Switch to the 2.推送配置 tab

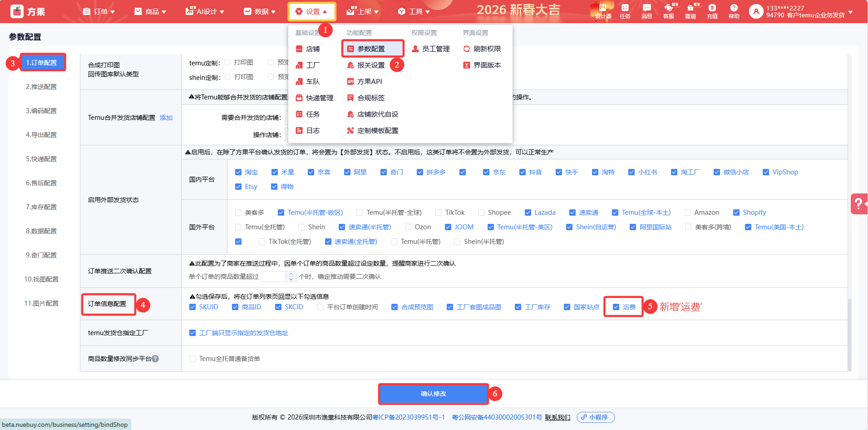(x=41, y=87)
